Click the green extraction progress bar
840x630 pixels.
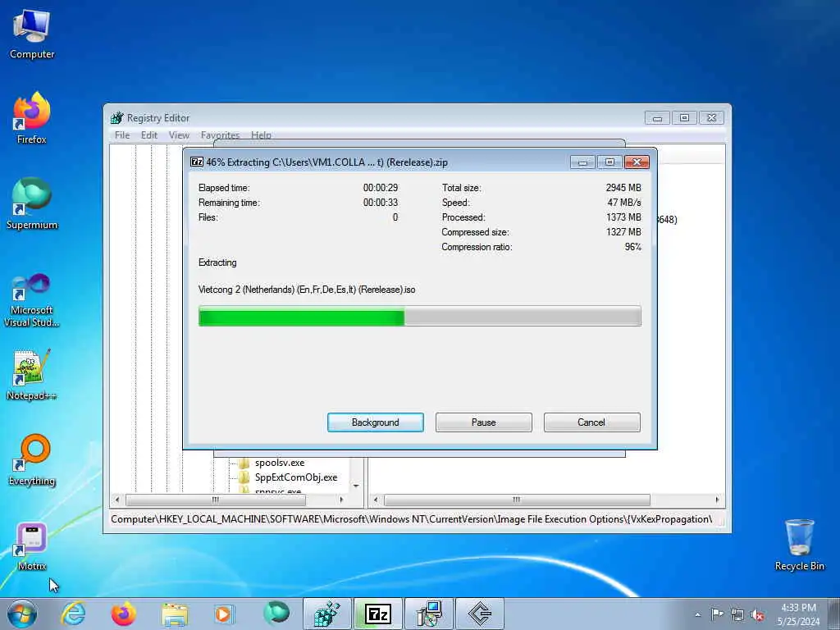point(419,316)
